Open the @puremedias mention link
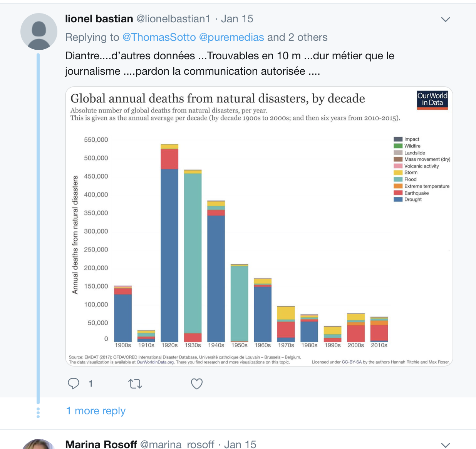 coord(231,37)
